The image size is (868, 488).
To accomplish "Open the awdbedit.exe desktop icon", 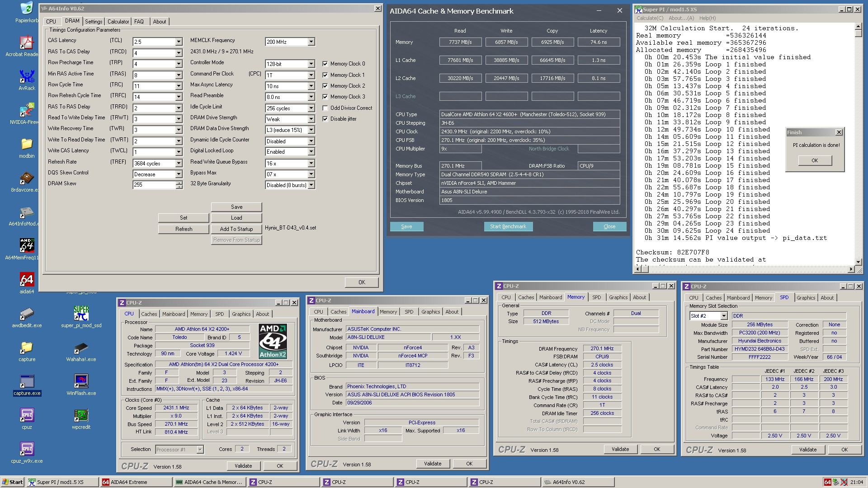I will [27, 314].
